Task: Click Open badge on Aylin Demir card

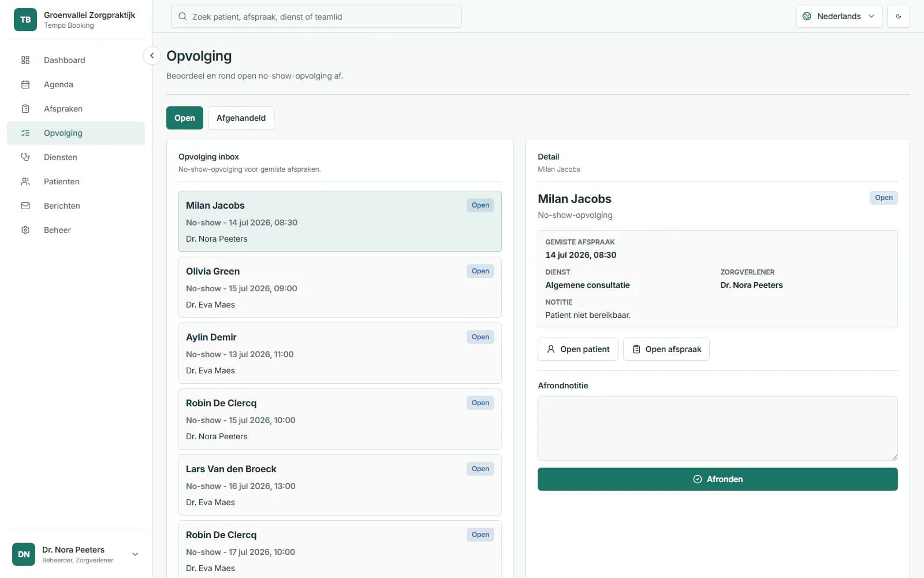Action: tap(480, 337)
